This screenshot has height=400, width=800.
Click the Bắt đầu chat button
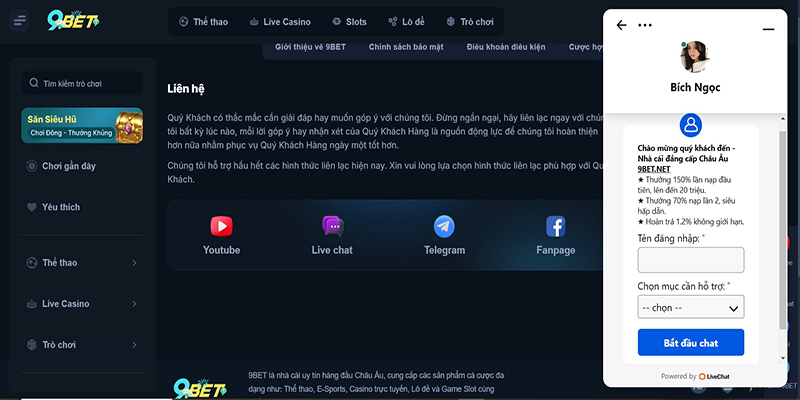click(690, 343)
